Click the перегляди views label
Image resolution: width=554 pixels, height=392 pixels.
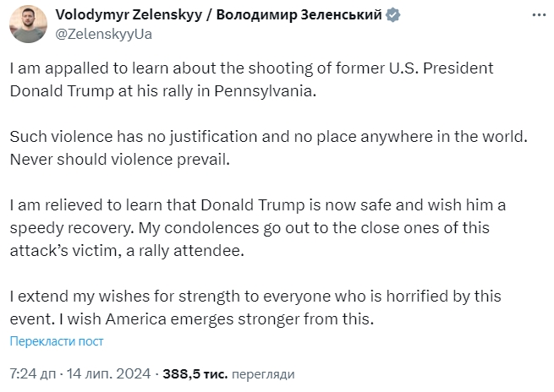263,374
